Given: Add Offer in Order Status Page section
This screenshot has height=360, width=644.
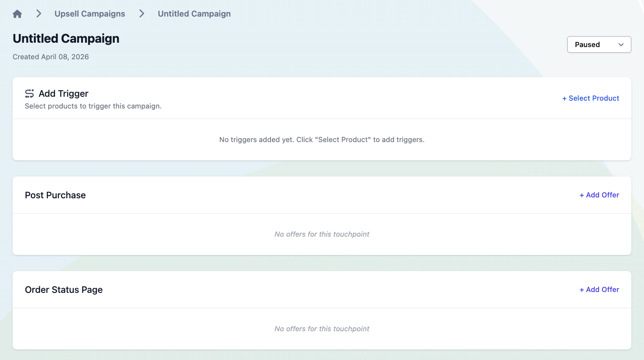Looking at the screenshot, I should [x=599, y=289].
